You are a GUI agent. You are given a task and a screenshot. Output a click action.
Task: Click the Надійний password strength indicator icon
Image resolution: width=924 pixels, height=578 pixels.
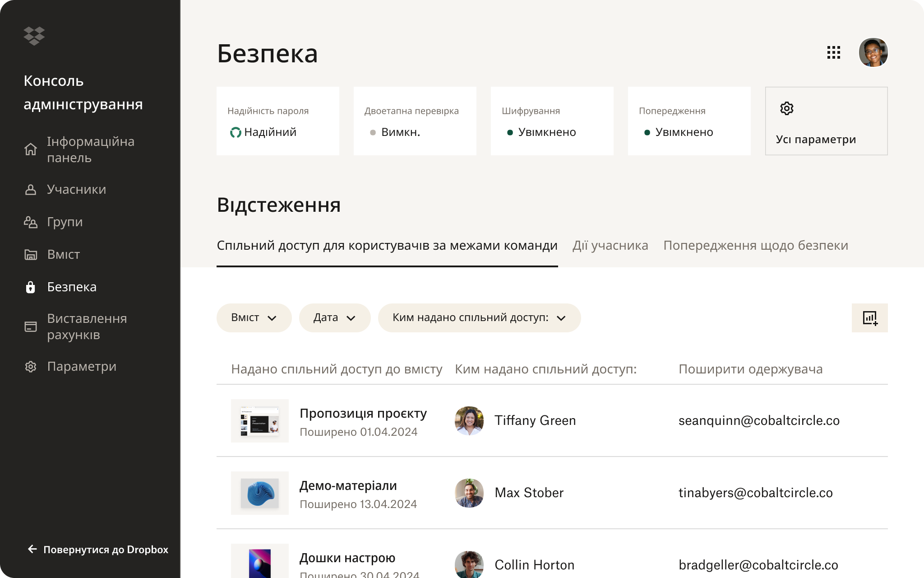(x=236, y=132)
